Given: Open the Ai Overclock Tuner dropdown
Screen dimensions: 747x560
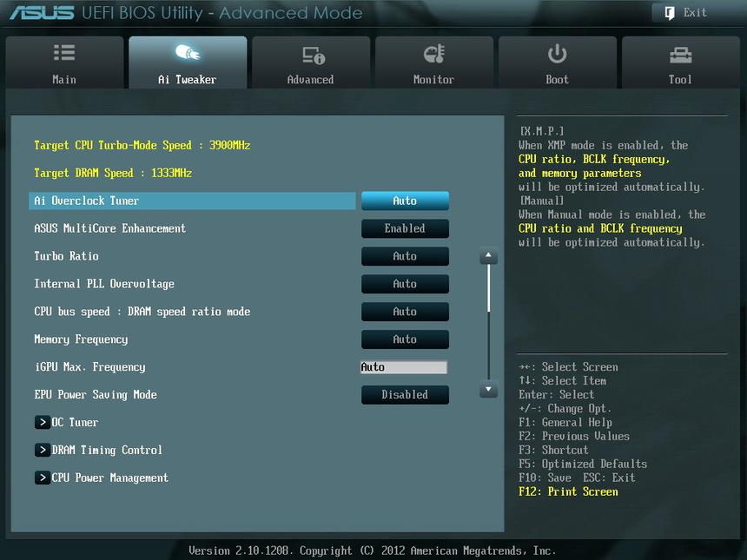Looking at the screenshot, I should point(405,201).
